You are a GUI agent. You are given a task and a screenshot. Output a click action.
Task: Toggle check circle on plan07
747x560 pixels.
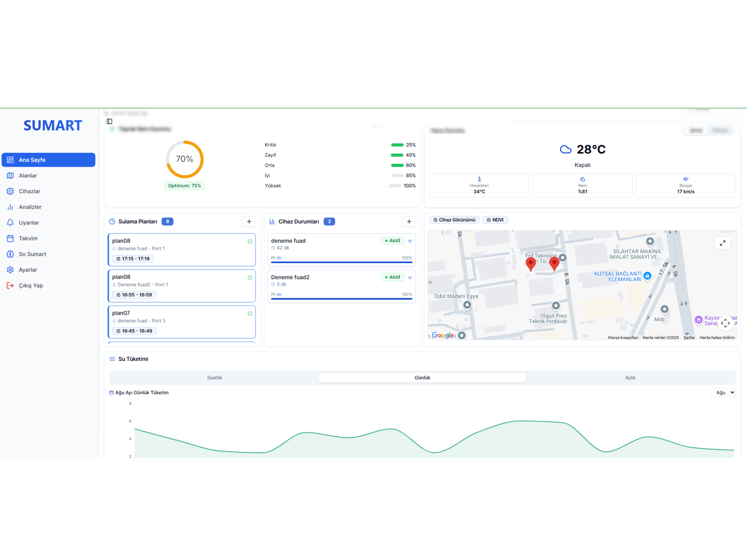pos(250,314)
